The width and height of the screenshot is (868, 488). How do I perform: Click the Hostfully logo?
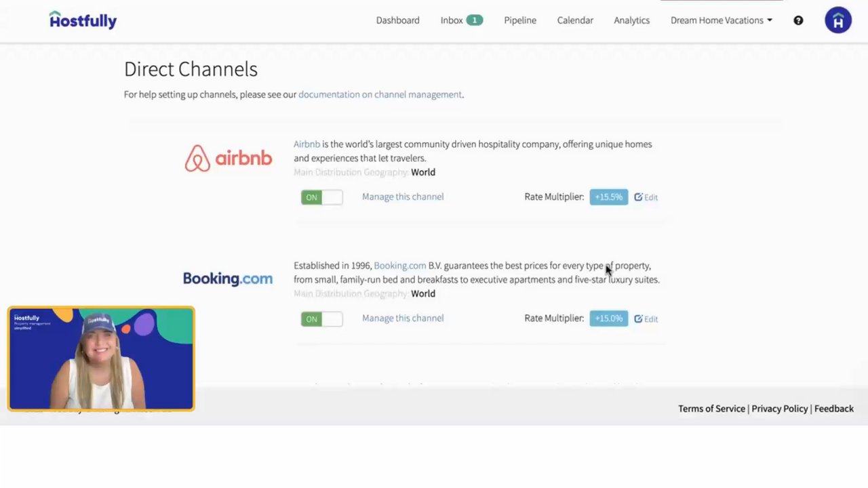pos(83,20)
